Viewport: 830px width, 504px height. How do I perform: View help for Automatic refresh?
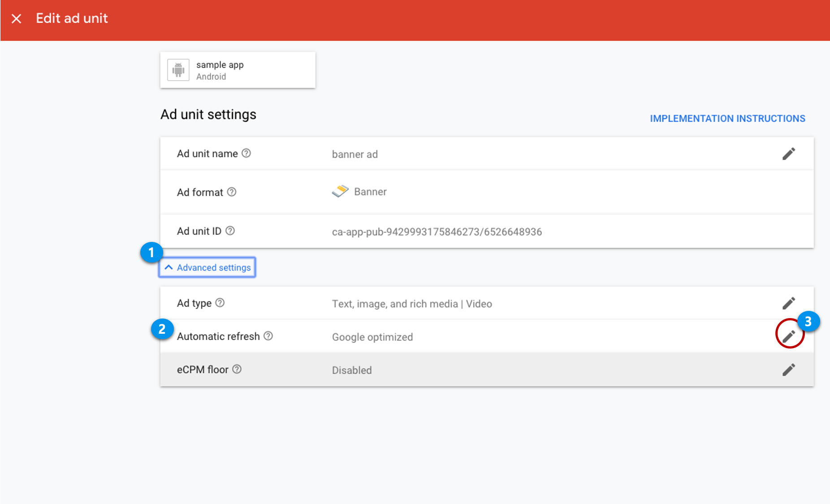(x=268, y=336)
